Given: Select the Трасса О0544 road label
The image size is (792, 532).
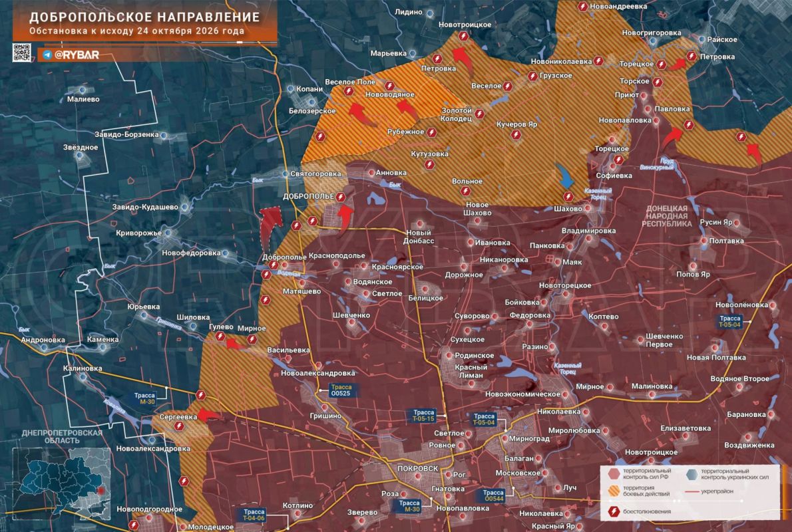Looking at the screenshot, I should 493,495.
